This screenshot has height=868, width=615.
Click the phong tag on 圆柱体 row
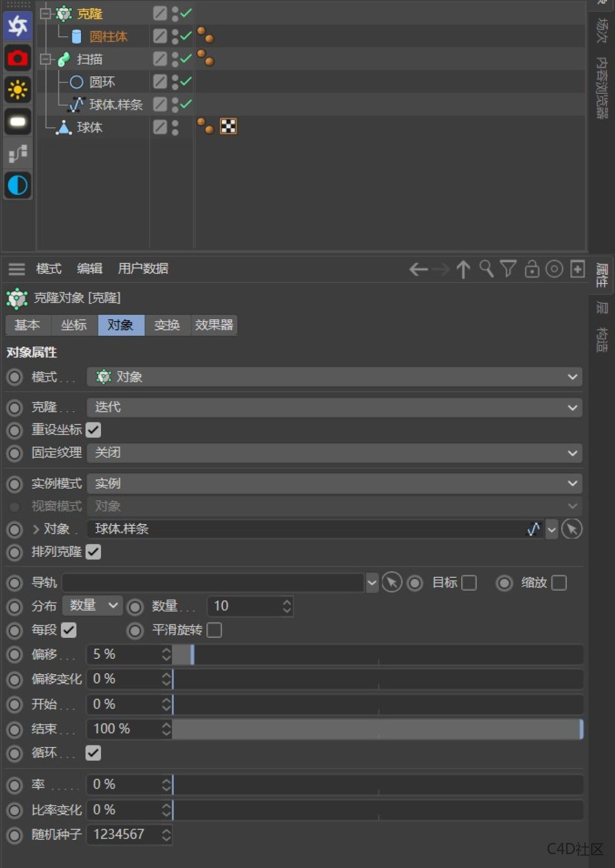click(x=206, y=35)
